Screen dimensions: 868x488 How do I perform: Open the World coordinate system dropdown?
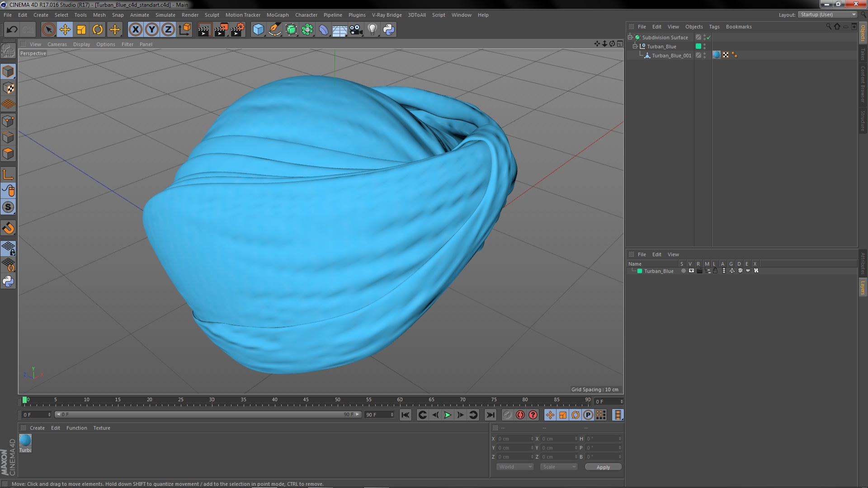tap(514, 467)
